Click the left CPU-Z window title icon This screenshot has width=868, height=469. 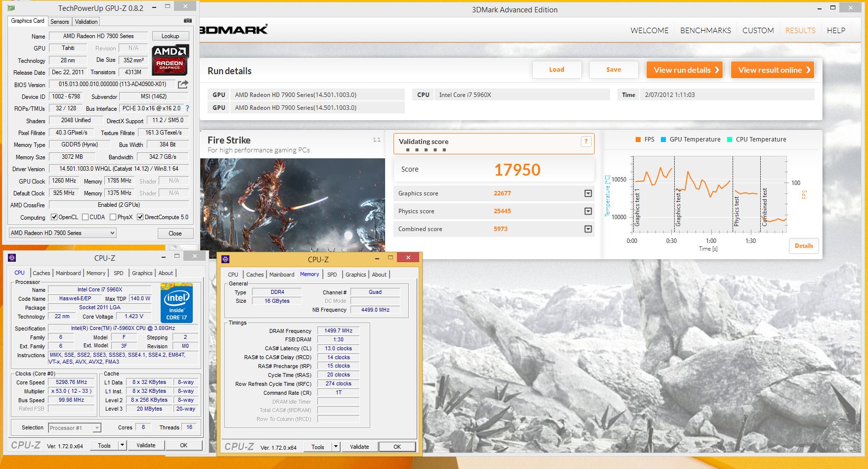click(12, 258)
